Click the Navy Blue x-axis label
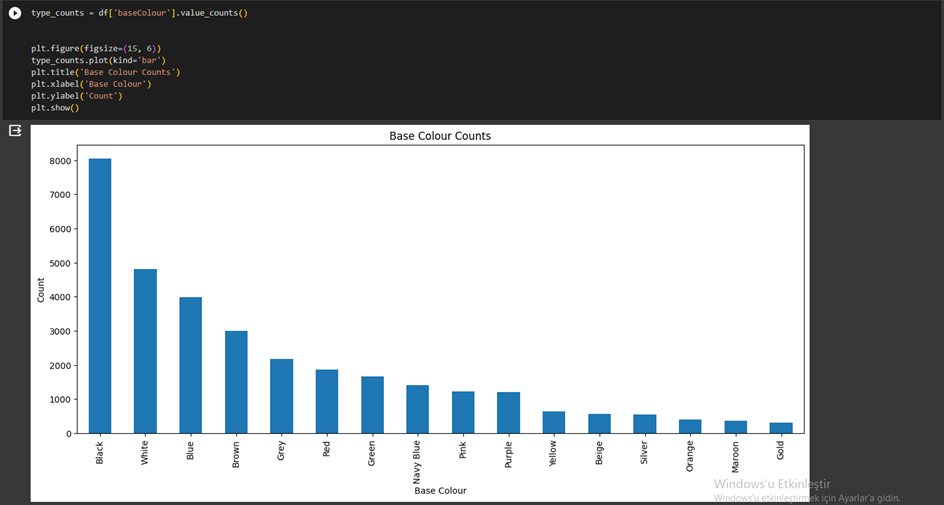Image resolution: width=944 pixels, height=505 pixels. tap(417, 462)
